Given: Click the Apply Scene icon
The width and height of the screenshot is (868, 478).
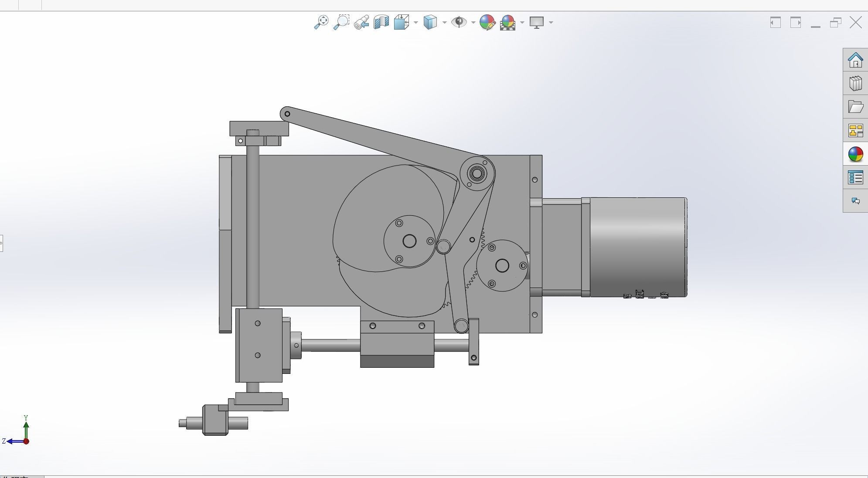Looking at the screenshot, I should click(507, 22).
